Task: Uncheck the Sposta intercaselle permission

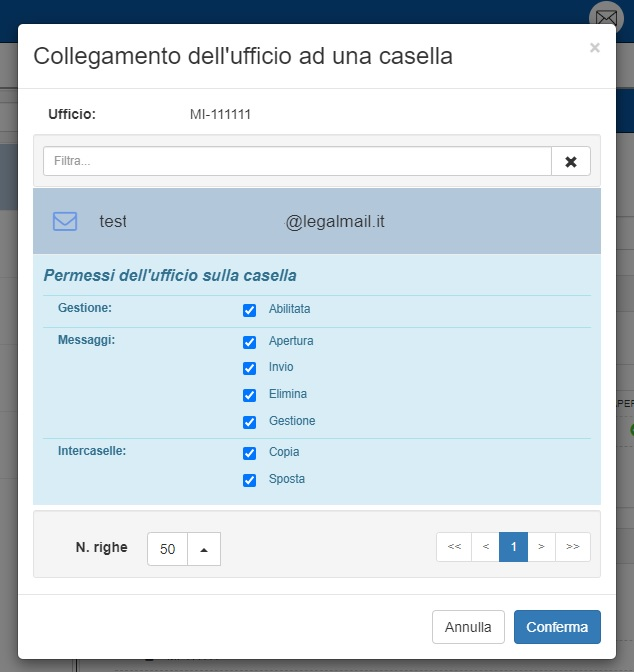Action: pos(250,480)
